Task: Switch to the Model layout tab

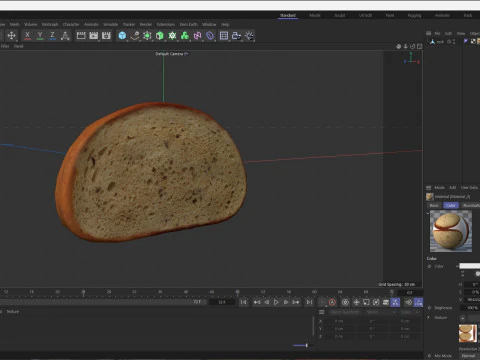Action: point(315,15)
